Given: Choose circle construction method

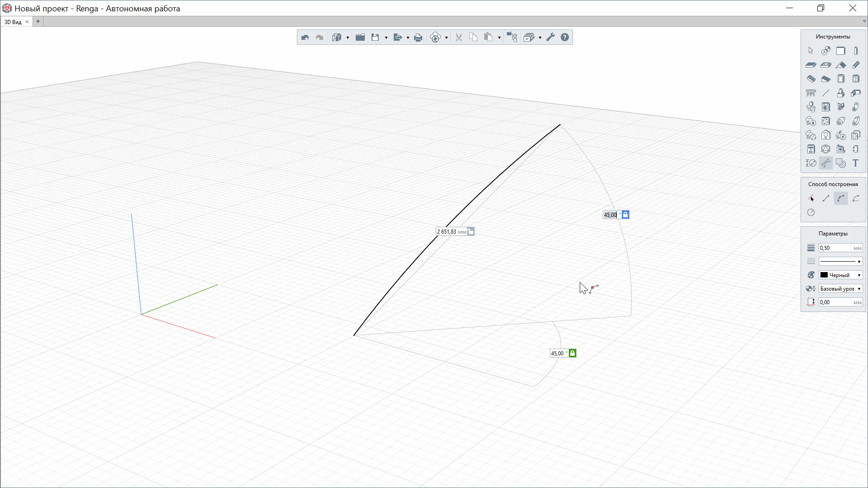Looking at the screenshot, I should click(811, 212).
